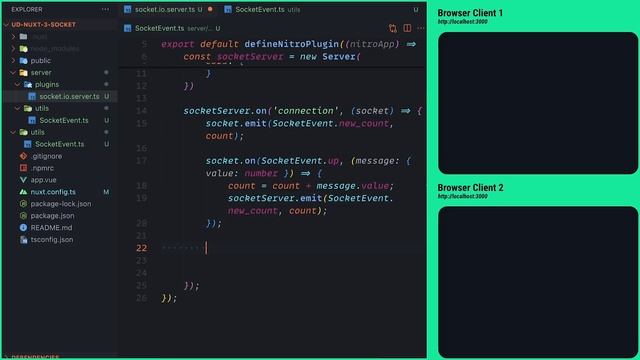Place cursor on line number 22
This screenshot has width=640, height=360.
(x=142, y=248)
